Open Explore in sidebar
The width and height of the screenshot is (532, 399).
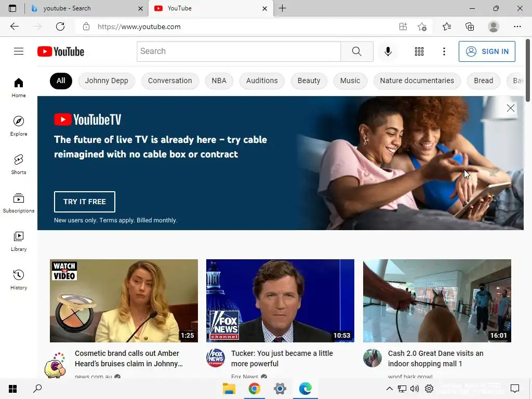click(19, 126)
